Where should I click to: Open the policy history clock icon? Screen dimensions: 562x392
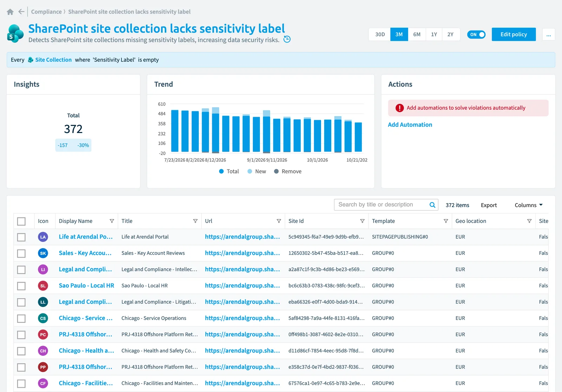click(x=287, y=39)
